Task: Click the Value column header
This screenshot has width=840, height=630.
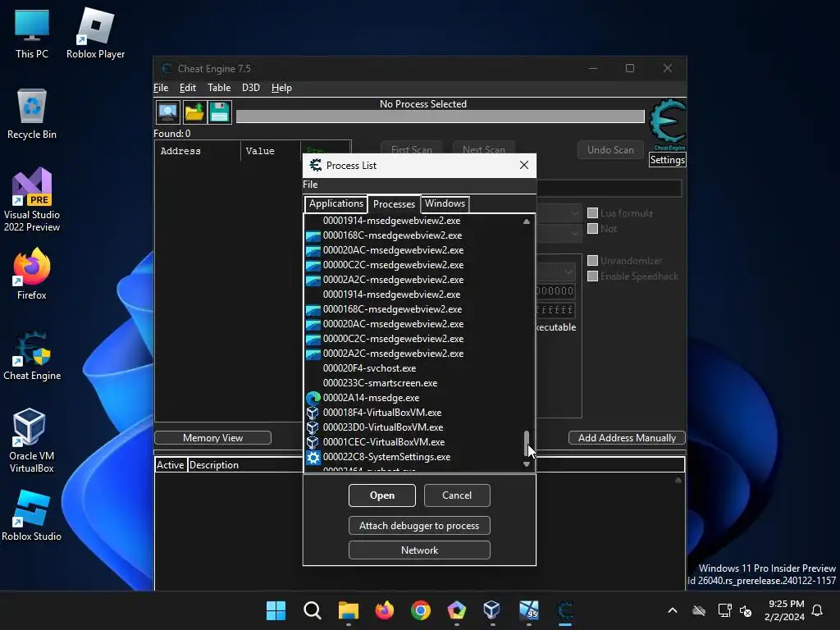Action: tap(271, 151)
